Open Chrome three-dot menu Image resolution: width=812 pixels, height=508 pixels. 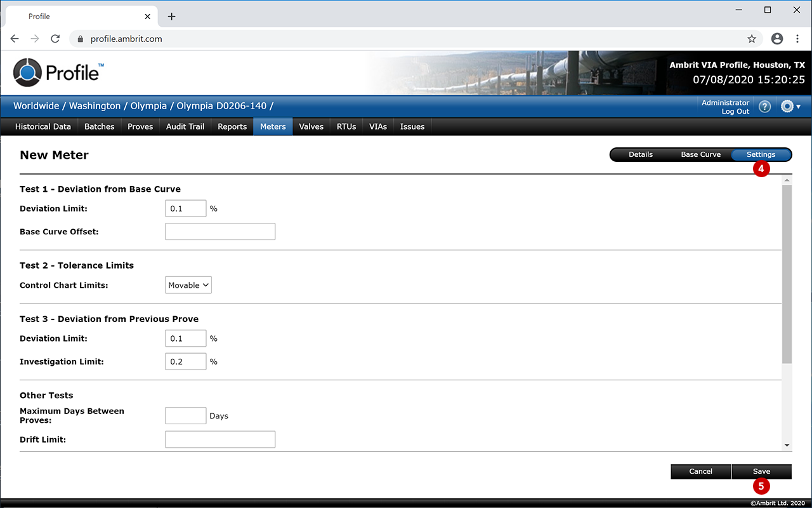797,39
